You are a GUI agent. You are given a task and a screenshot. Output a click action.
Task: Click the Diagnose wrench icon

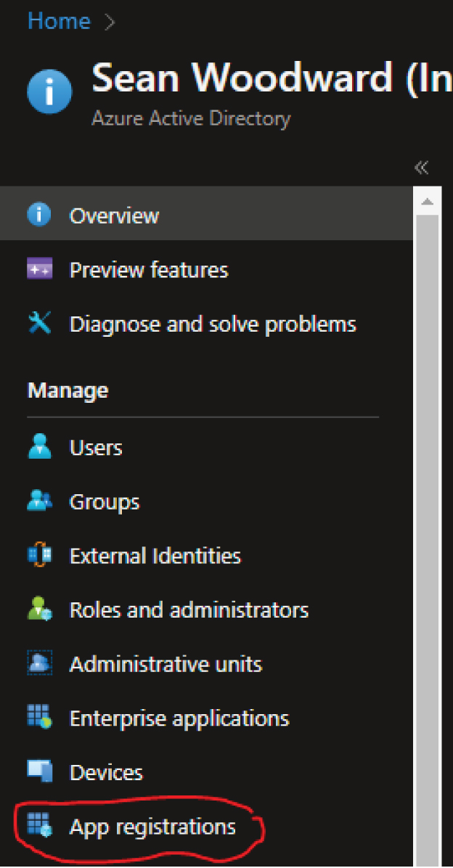[39, 323]
